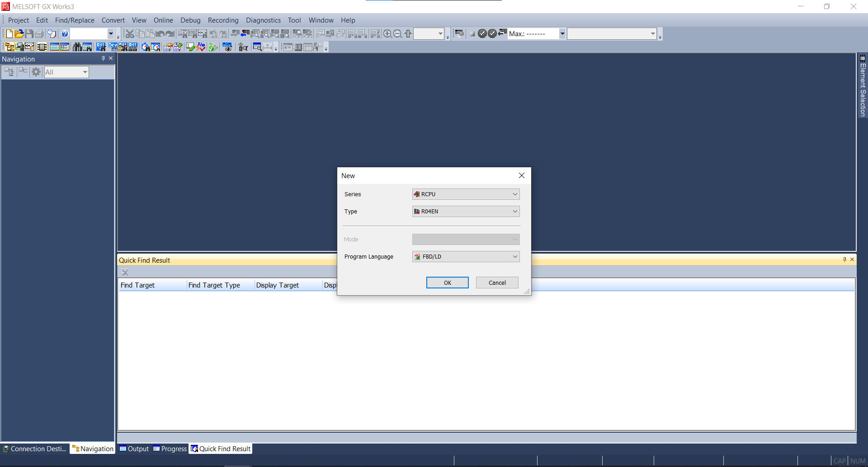This screenshot has height=467, width=868.
Task: Select the Navigation bottom tab
Action: (93, 449)
